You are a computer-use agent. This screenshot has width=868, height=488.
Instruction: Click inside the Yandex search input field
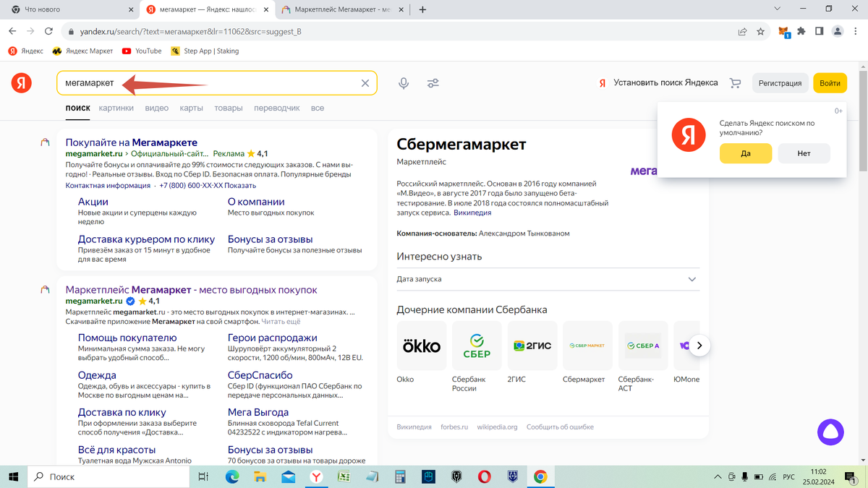coord(217,83)
